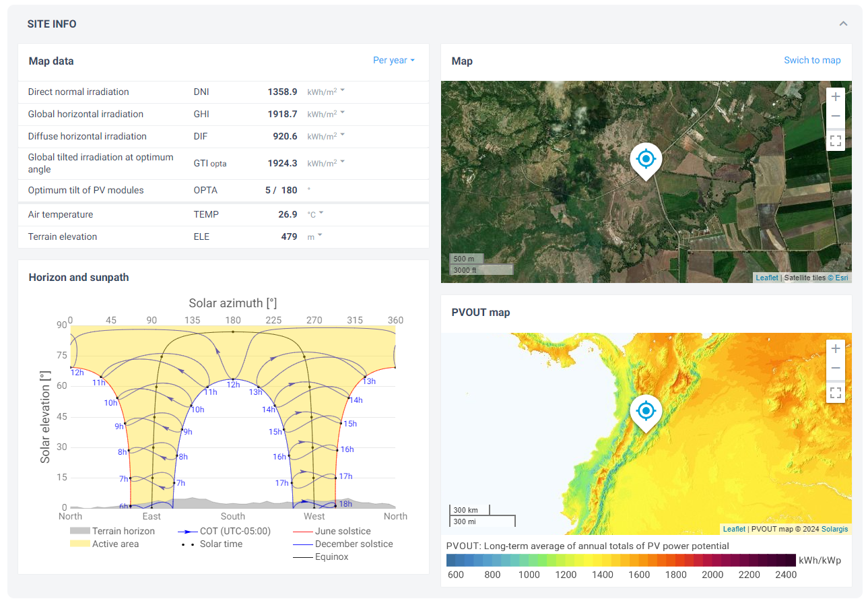This screenshot has width=868, height=603.
Task: Collapse the SITE INFO section
Action: pos(843,24)
